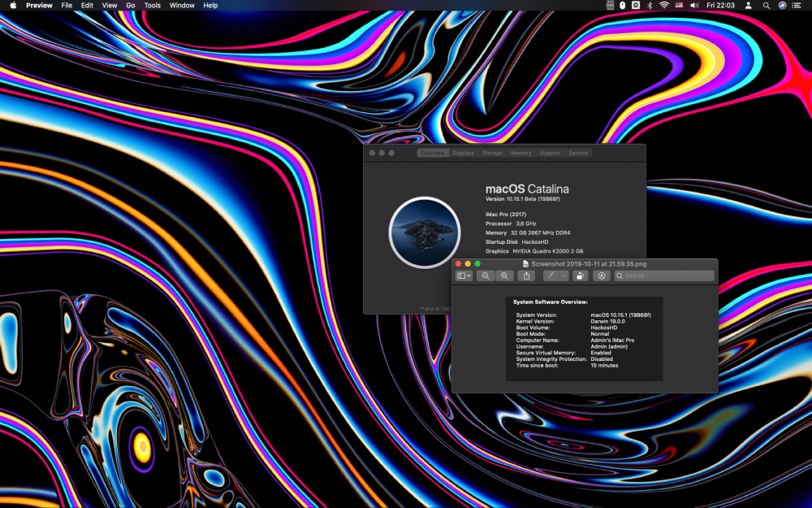This screenshot has height=508, width=812.
Task: Click the iMac Pro (2017) text
Action: (x=506, y=214)
